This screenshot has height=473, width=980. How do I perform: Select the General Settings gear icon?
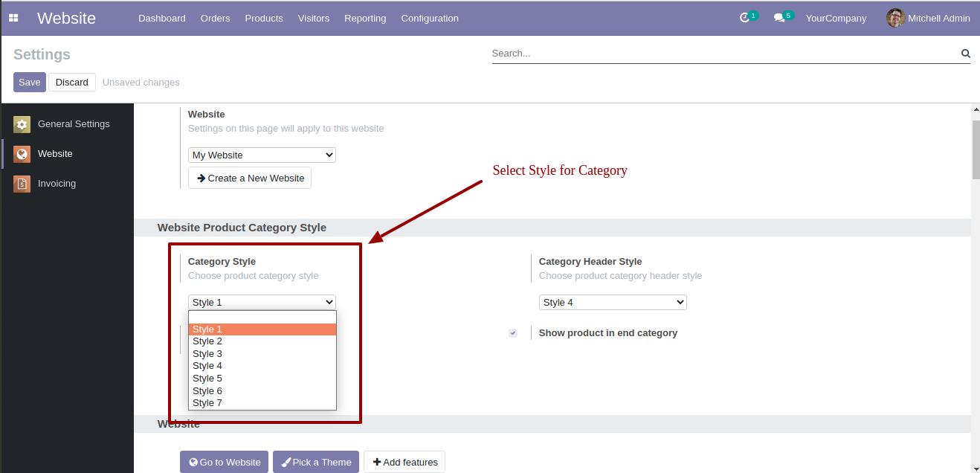(22, 124)
